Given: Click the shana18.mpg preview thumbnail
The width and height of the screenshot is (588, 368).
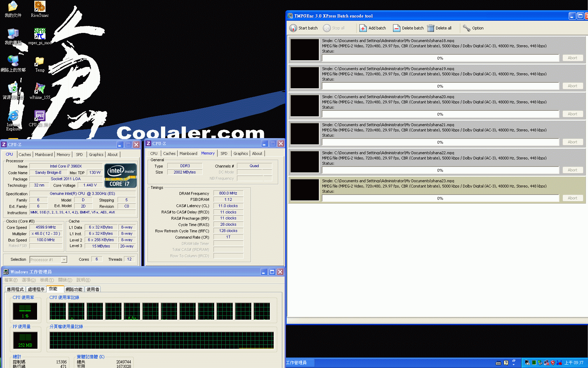Looking at the screenshot, I should (305, 50).
